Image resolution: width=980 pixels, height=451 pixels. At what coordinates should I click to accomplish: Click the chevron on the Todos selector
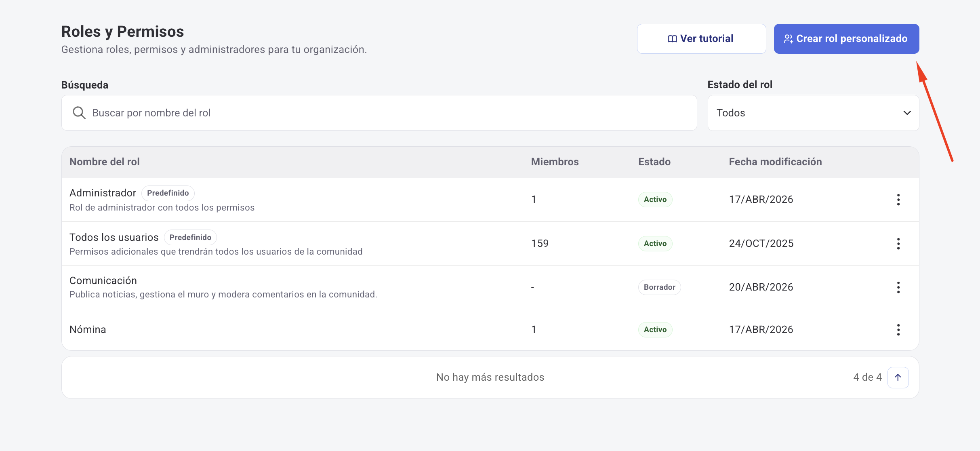point(907,113)
